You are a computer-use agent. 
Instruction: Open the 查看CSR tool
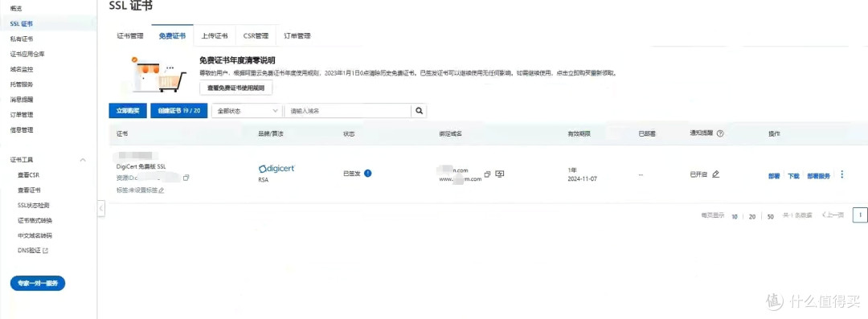pos(28,175)
